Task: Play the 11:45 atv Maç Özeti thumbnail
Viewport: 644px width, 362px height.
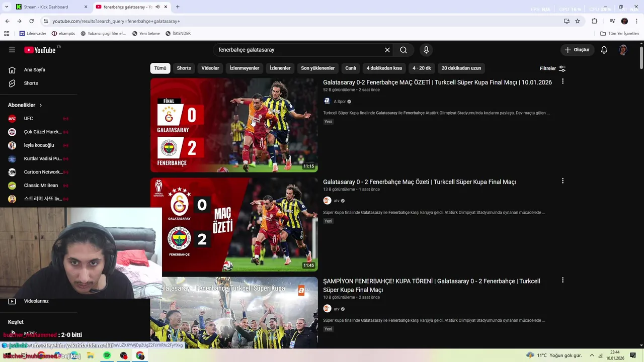Action: pos(234,224)
